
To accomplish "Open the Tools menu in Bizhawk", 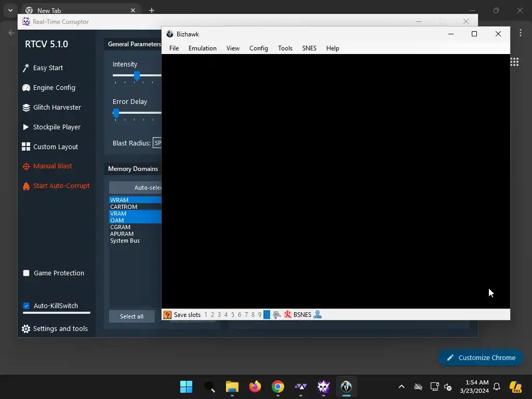I will (285, 48).
